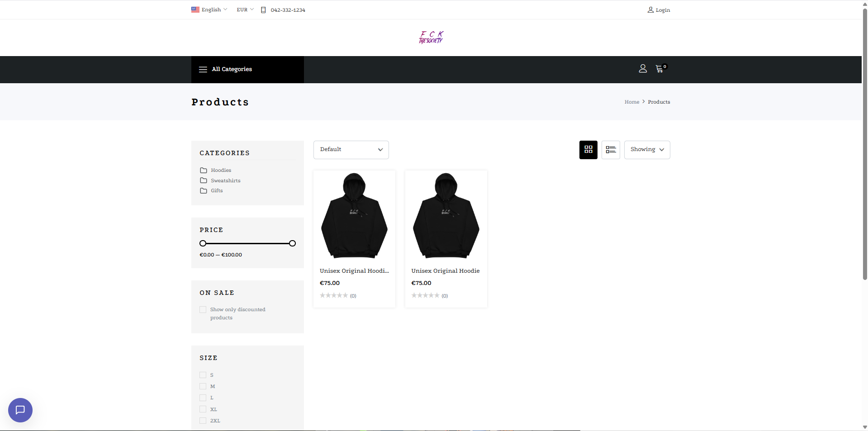This screenshot has width=868, height=431.
Task: Select the Sweatshirts category
Action: tap(225, 180)
